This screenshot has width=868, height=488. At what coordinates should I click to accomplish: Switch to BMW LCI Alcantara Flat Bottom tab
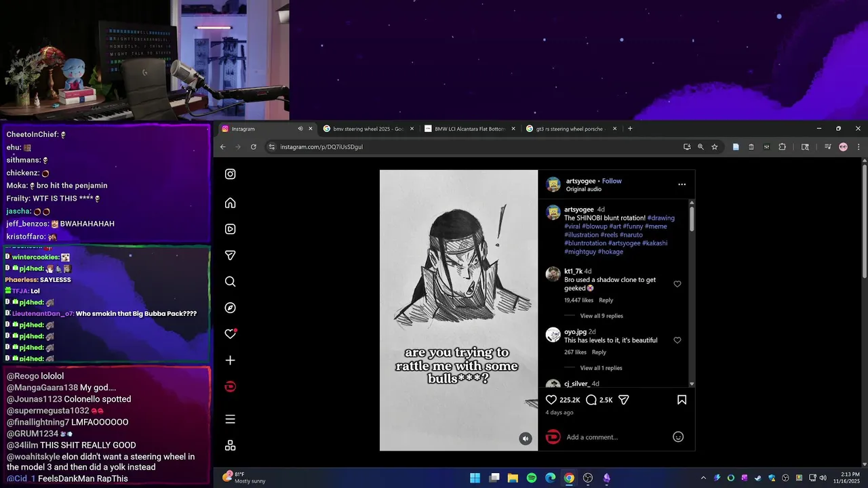(x=469, y=129)
